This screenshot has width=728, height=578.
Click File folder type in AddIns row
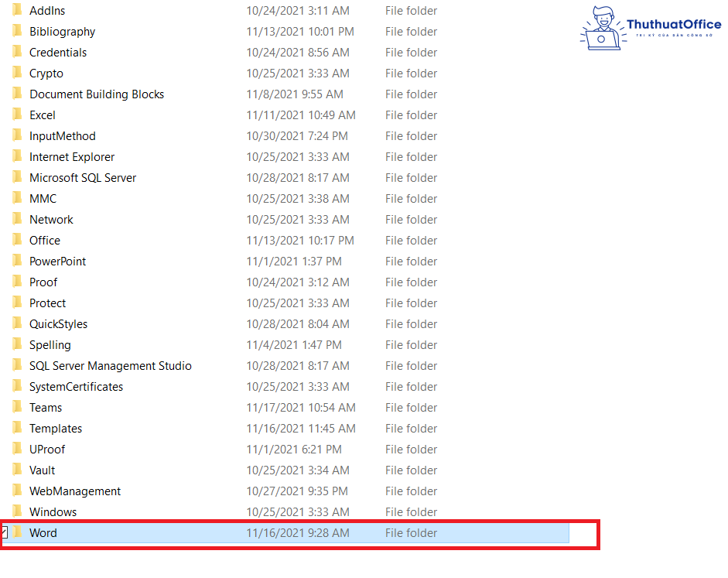[x=411, y=11]
